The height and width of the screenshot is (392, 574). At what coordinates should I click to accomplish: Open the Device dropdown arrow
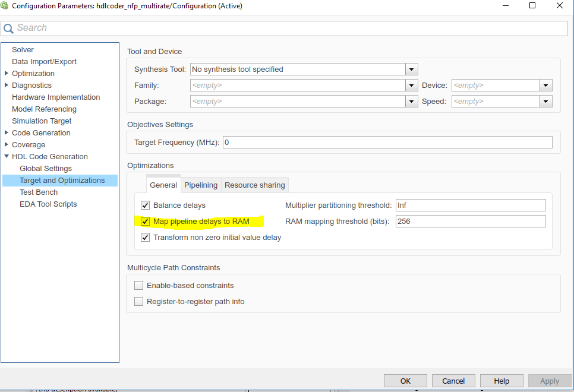pos(546,86)
